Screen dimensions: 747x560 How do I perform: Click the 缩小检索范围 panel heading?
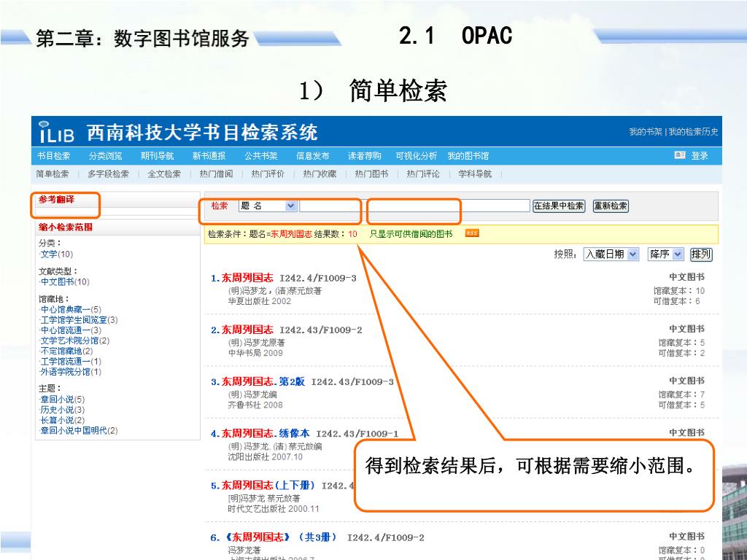tap(66, 227)
